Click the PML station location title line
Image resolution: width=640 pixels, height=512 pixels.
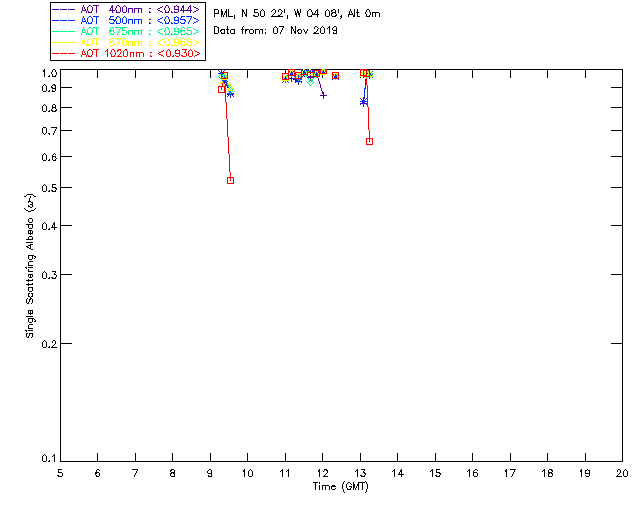pos(297,13)
